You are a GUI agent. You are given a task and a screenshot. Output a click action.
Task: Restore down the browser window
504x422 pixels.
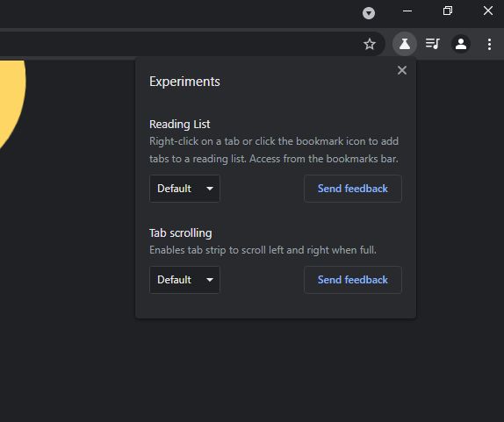click(x=448, y=11)
